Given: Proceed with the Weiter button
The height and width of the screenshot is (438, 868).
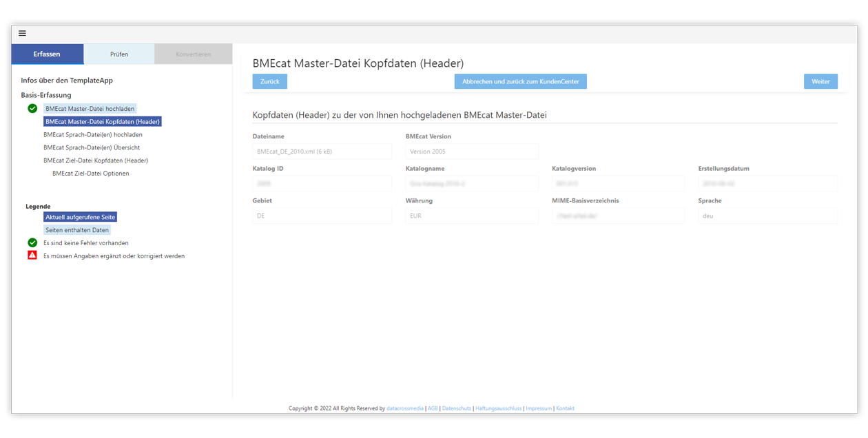Looking at the screenshot, I should pos(820,81).
